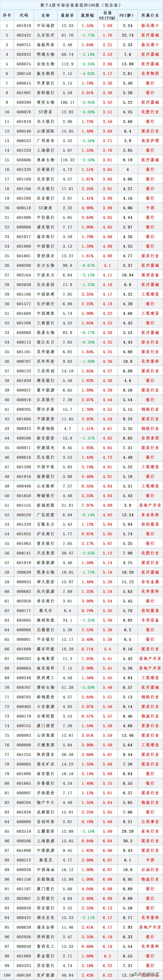Viewport: 163px width, 980px height.
Task: Select stock name 中远海控
Action: [45, 26]
